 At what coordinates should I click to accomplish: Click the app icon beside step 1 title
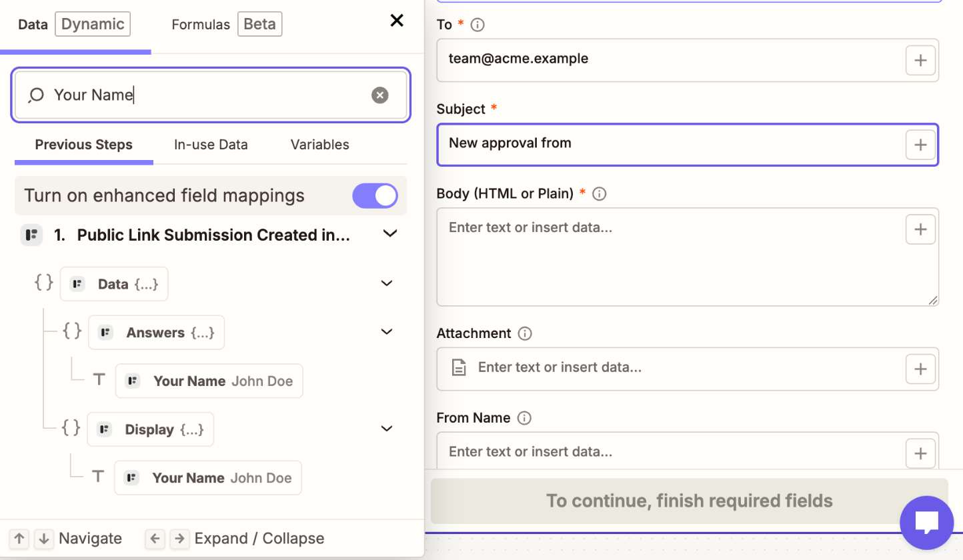pyautogui.click(x=31, y=235)
